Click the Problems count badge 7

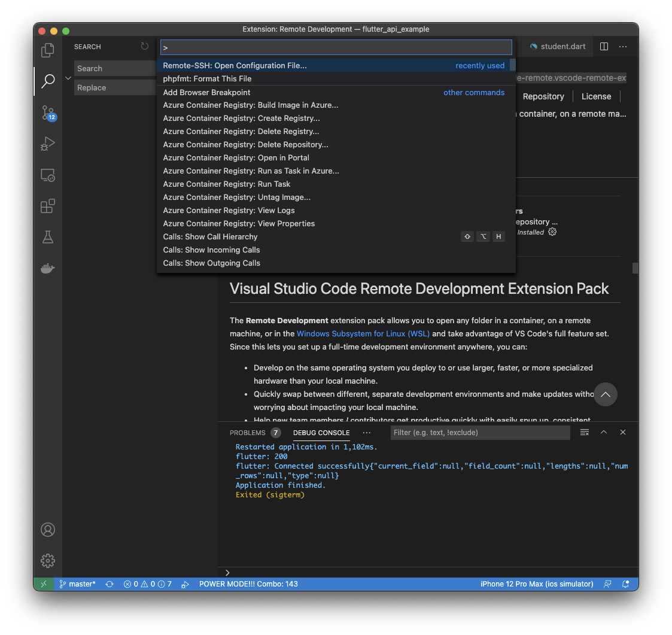click(276, 433)
